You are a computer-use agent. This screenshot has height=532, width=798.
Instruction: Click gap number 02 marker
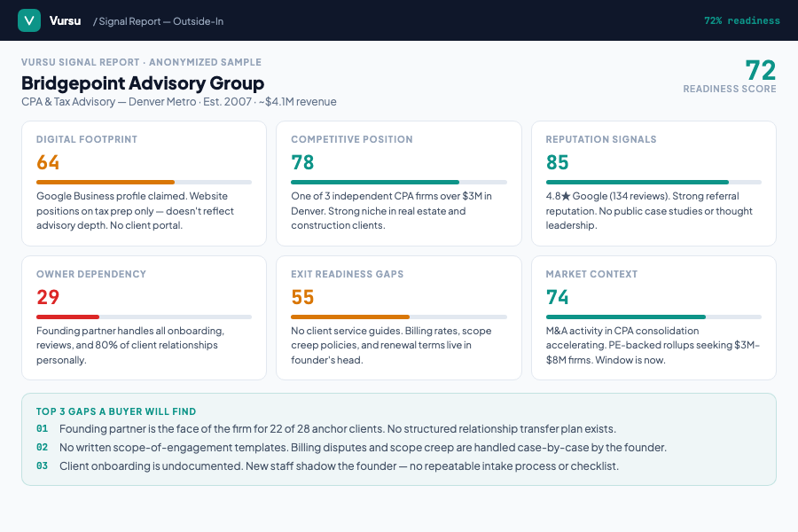[x=43, y=447]
